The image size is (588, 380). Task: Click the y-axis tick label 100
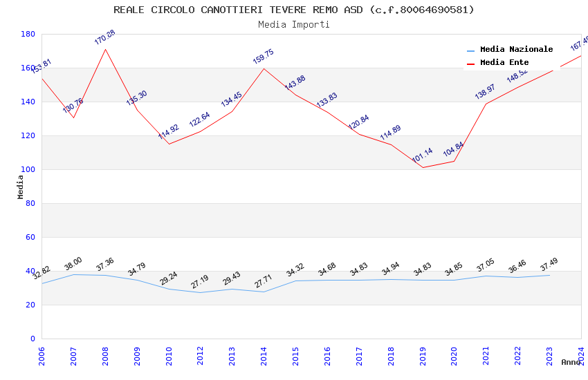coord(28,169)
